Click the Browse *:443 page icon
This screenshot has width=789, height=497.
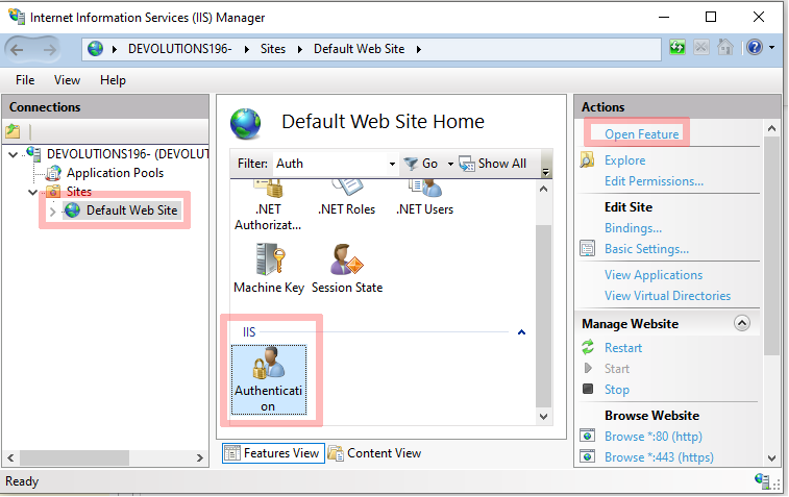tap(587, 457)
